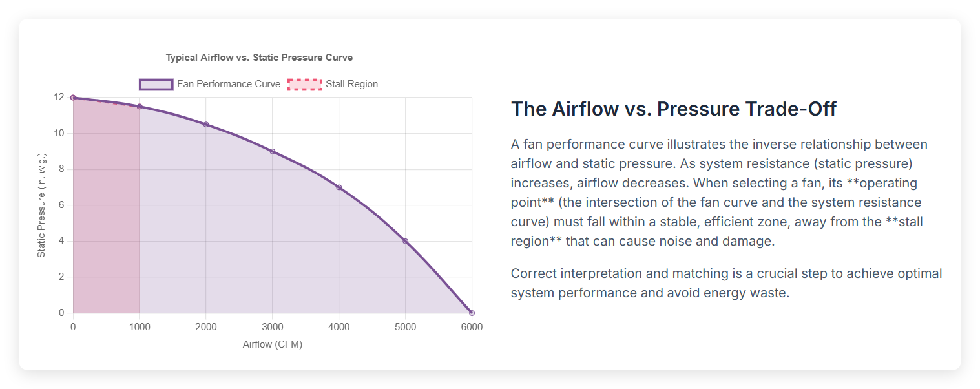980x389 pixels.
Task: Click the Airflow (CFM) axis label
Action: 273,344
